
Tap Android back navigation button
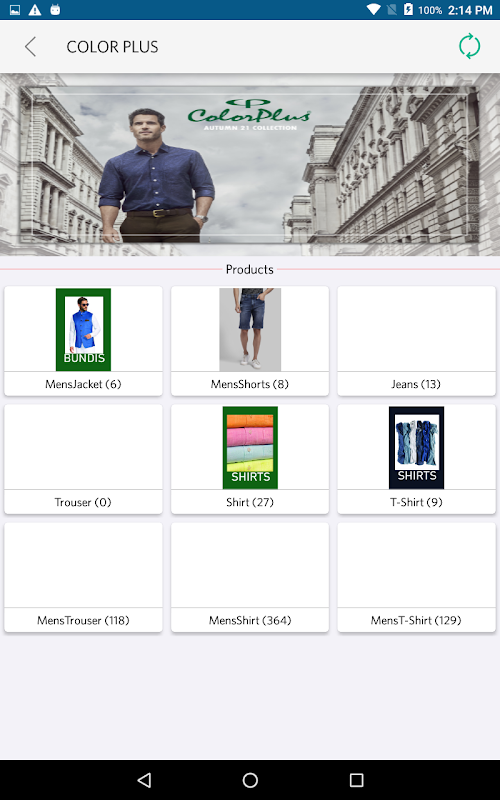(x=144, y=780)
